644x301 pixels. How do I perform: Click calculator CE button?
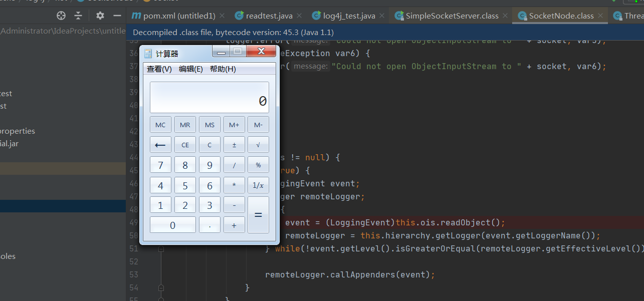coord(185,145)
